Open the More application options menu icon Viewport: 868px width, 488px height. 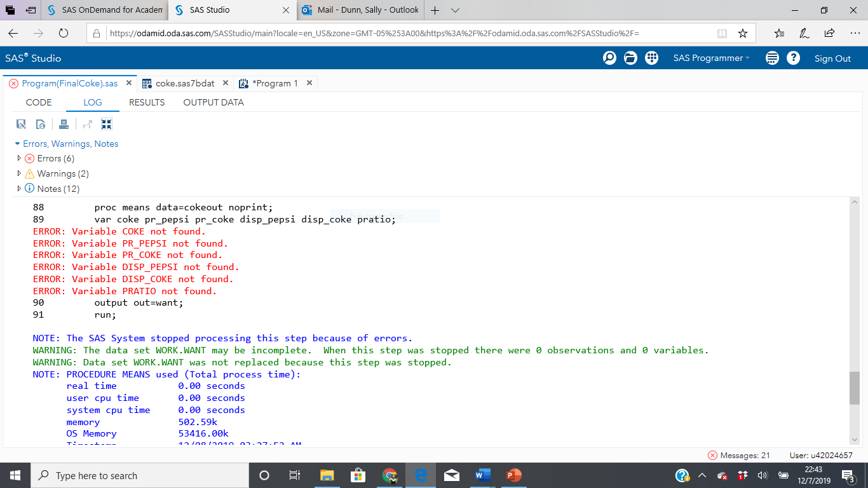click(x=772, y=58)
